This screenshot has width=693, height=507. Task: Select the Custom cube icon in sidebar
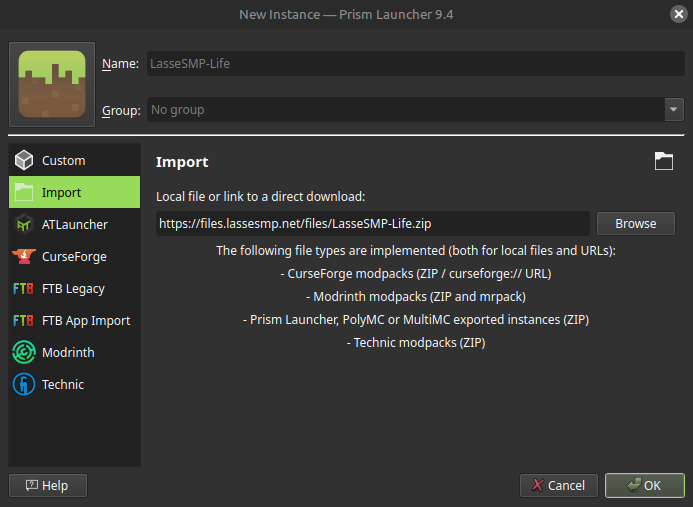tap(24, 161)
